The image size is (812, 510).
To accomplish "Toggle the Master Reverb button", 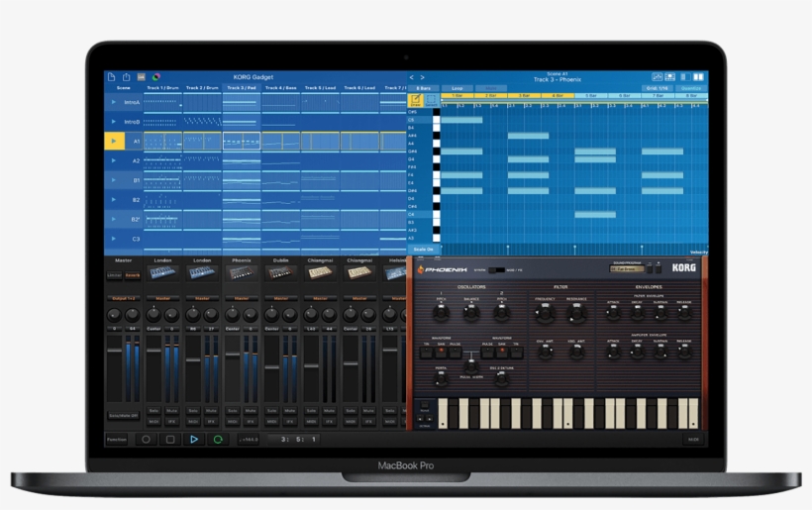I will [x=133, y=275].
